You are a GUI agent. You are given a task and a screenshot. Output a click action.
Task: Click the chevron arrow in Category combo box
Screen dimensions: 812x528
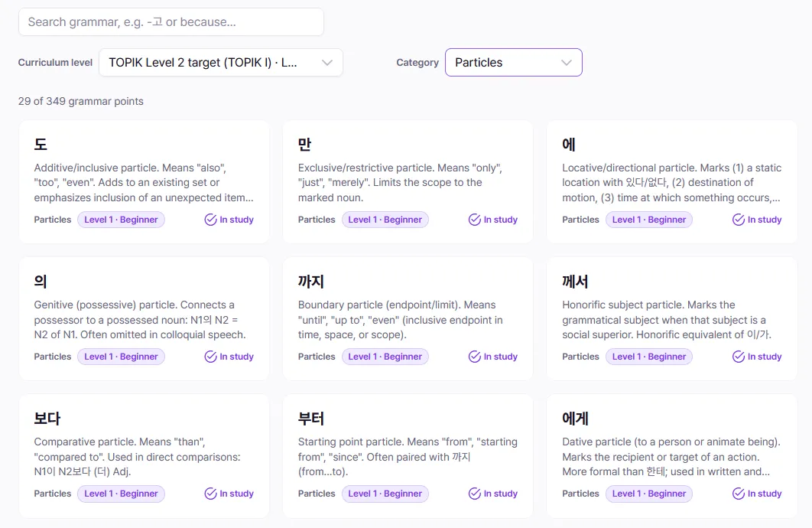point(567,63)
